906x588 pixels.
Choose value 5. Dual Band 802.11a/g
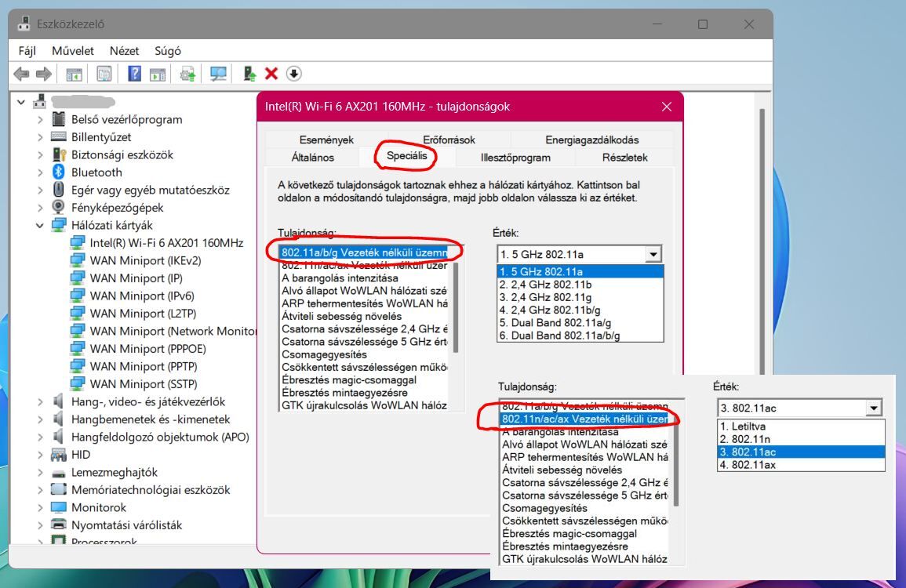point(580,322)
